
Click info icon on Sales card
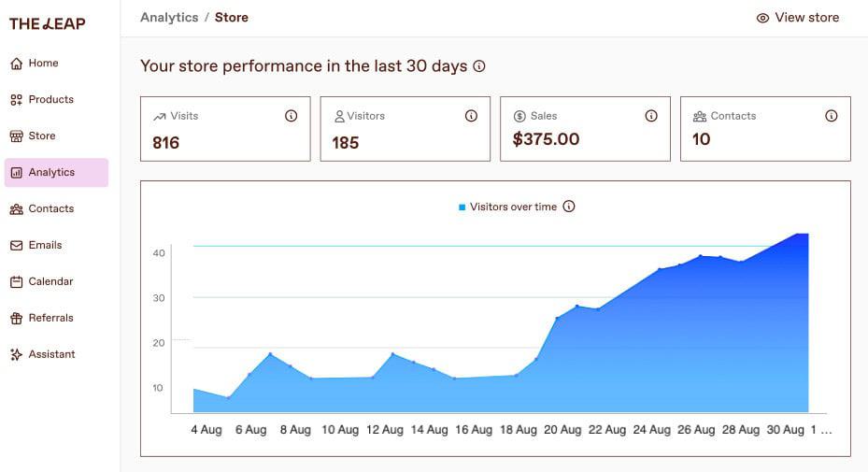(651, 116)
